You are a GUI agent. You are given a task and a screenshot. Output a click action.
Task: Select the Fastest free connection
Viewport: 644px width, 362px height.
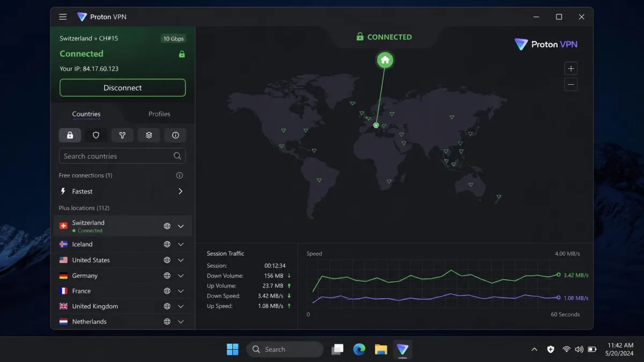[x=122, y=191]
